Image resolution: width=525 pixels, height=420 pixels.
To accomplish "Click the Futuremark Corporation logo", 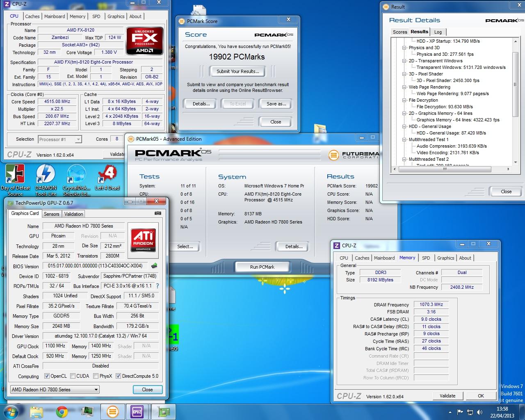I will (353, 155).
